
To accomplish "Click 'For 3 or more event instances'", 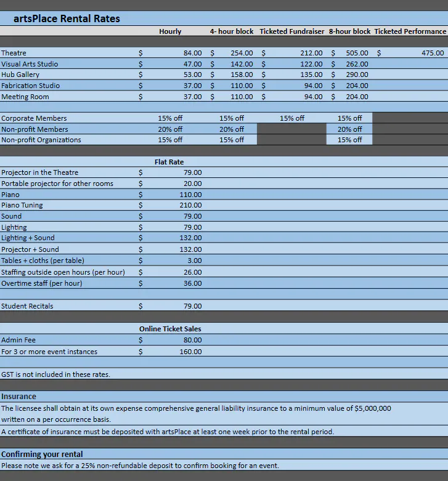I will coord(49,352).
